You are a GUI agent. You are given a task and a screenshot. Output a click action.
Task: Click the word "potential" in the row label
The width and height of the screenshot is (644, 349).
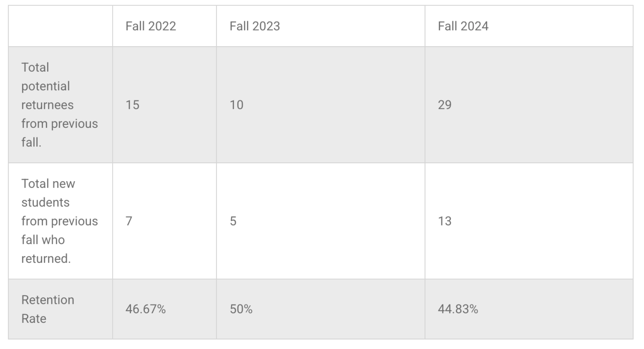coord(46,86)
